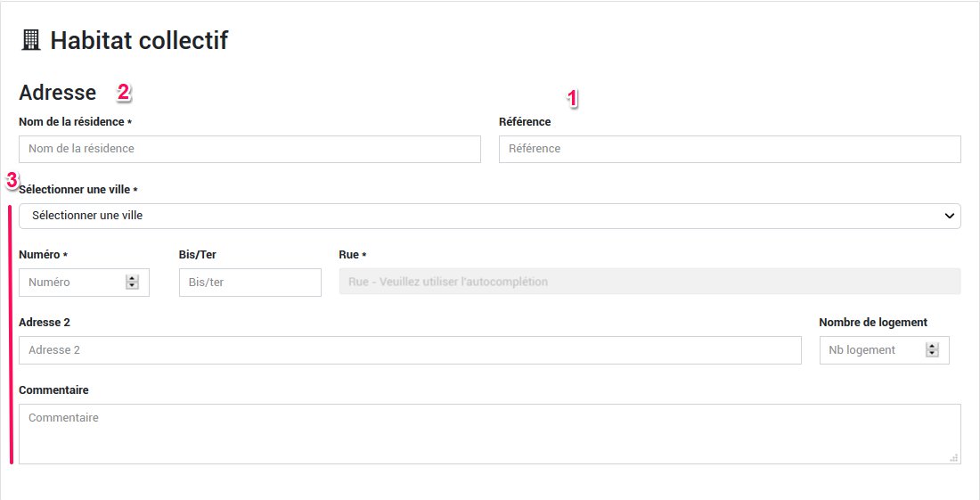This screenshot has height=500, width=980.
Task: Focus the Adresse 2 input field
Action: pyautogui.click(x=410, y=350)
